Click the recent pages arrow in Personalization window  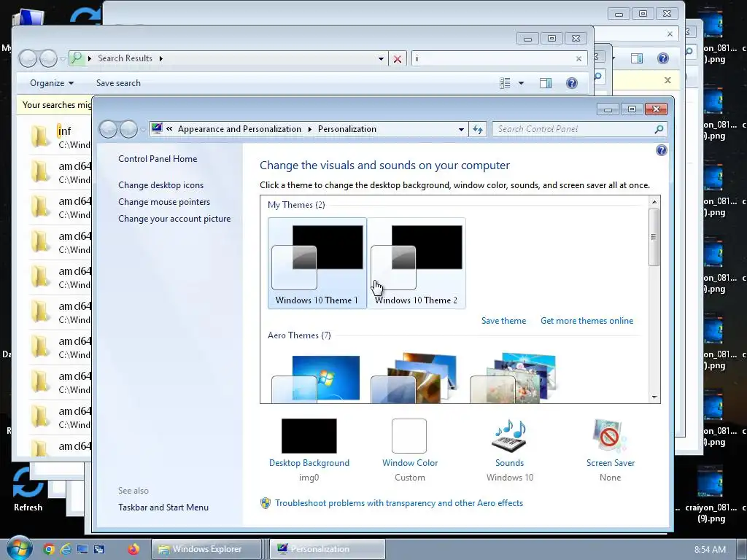(142, 129)
